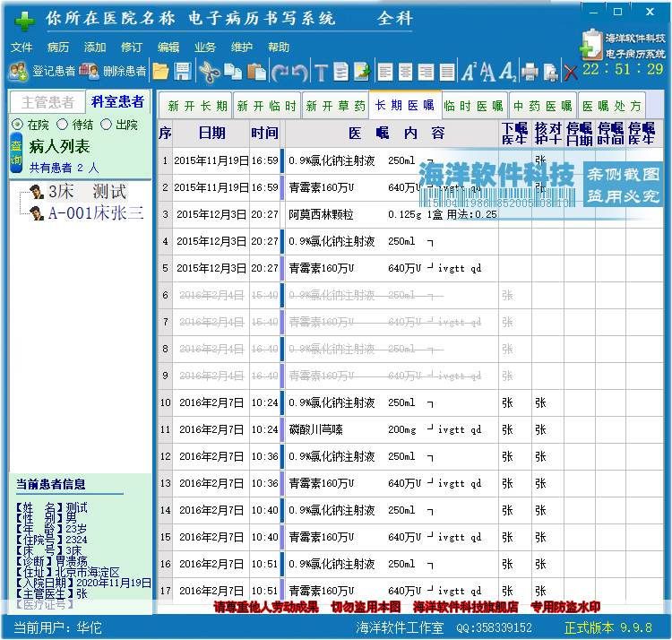Switch to the 长期医嘱 tab

405,105
